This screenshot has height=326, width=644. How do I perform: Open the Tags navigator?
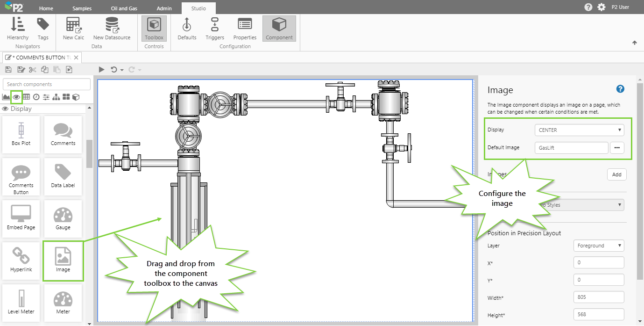click(x=43, y=29)
